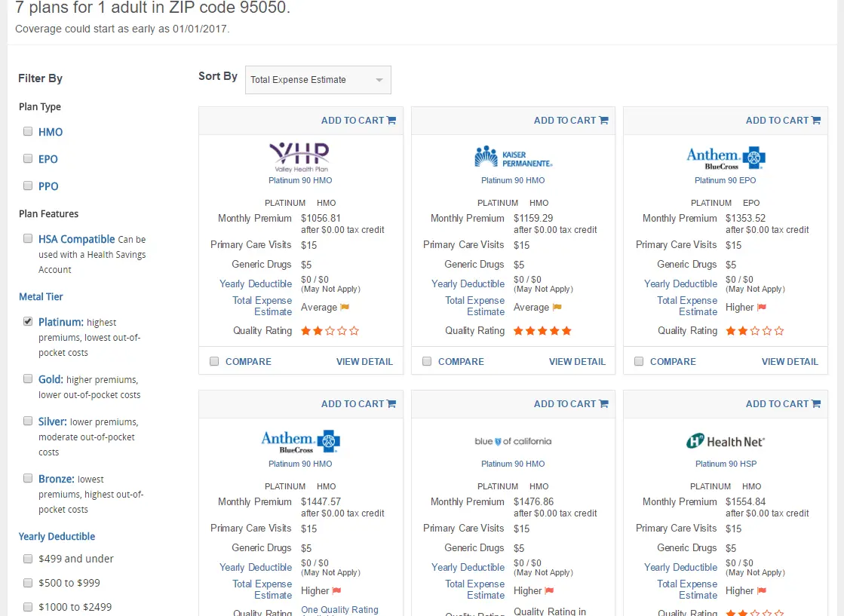The height and width of the screenshot is (616, 844).
Task: Click cart icon on Valley Health Plan card
Action: click(391, 121)
